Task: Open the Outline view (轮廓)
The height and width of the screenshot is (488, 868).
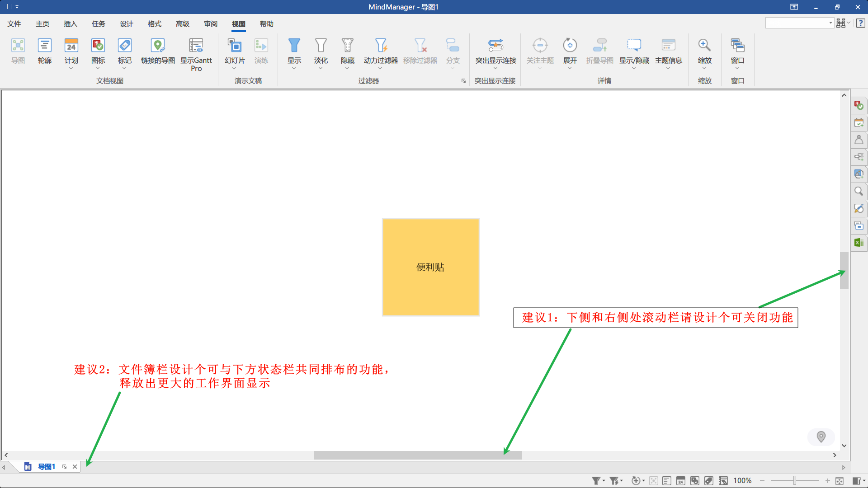Action: click(44, 51)
